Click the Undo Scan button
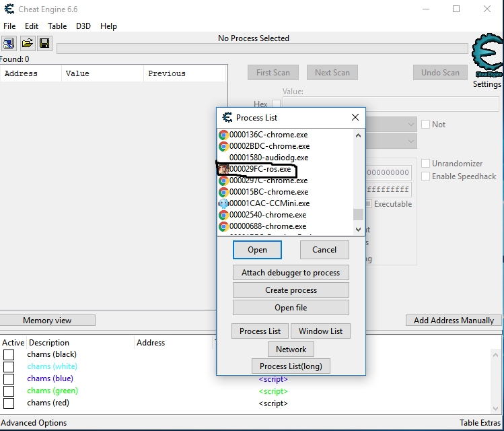 440,73
